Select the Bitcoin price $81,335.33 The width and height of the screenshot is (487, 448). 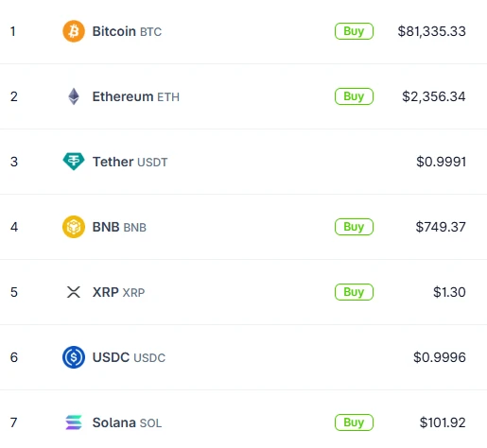[431, 31]
